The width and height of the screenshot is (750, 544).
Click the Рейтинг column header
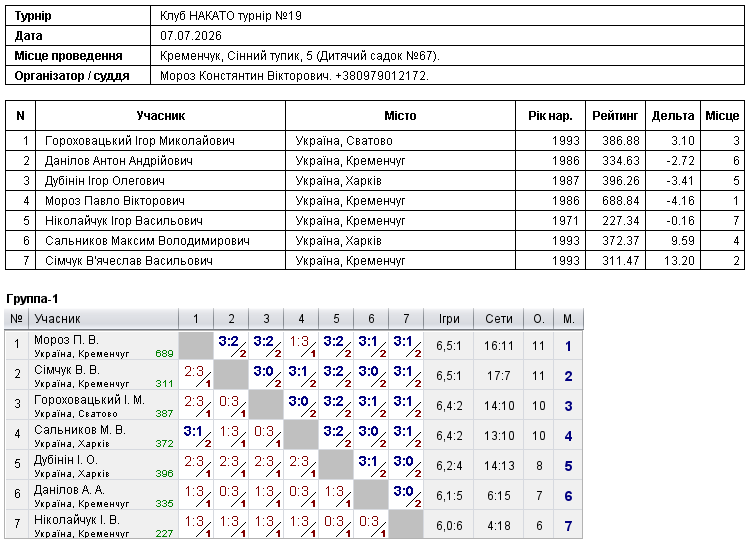[x=615, y=116]
